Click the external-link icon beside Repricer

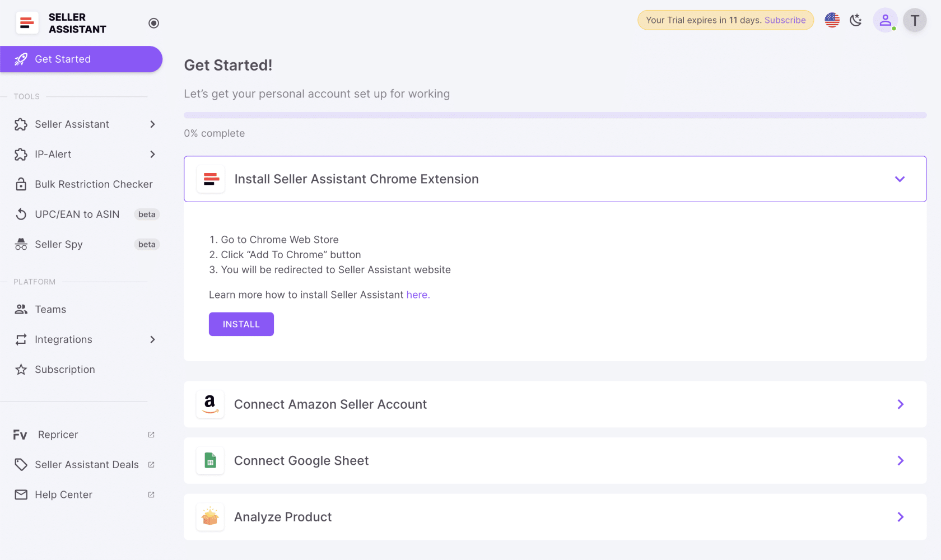click(151, 435)
